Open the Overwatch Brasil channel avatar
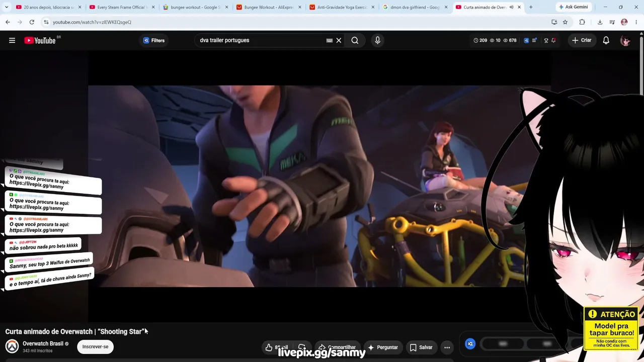Viewport: 644px width, 362px height. coord(12,346)
